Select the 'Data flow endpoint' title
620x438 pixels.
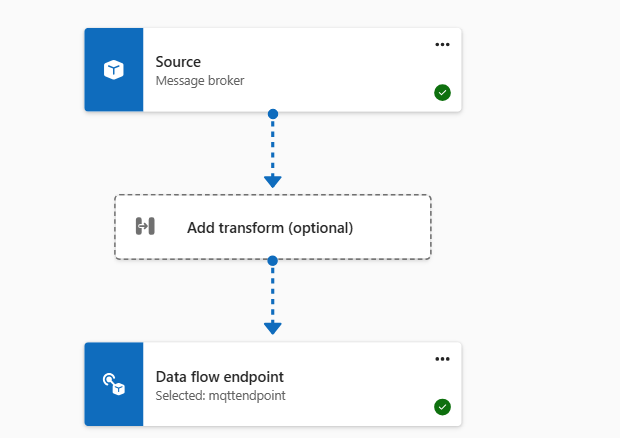pos(220,377)
